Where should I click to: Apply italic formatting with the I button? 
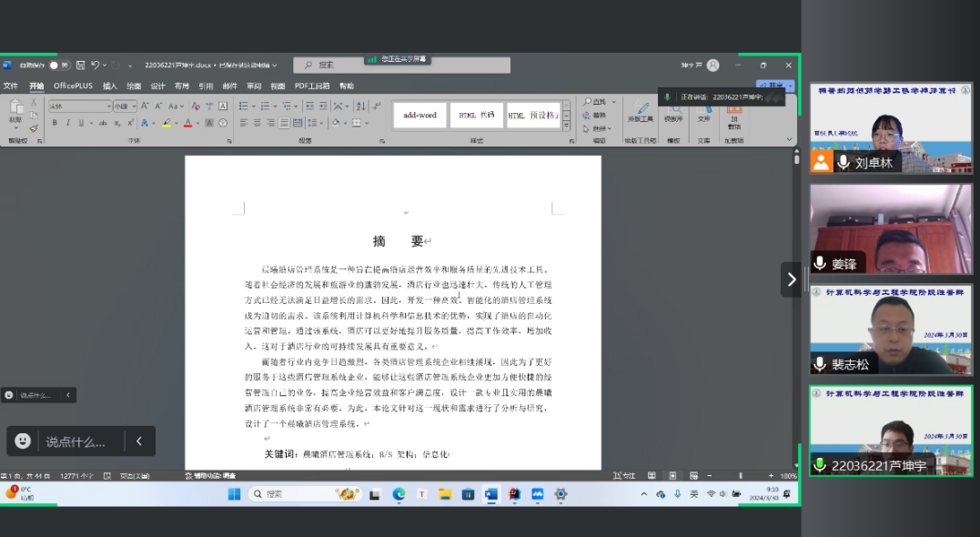(x=67, y=123)
